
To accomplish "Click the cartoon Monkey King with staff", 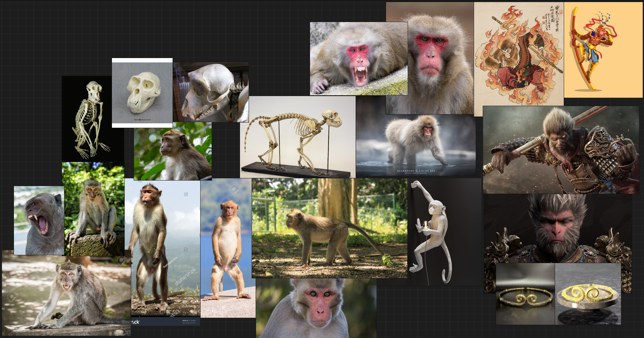I will [x=602, y=50].
